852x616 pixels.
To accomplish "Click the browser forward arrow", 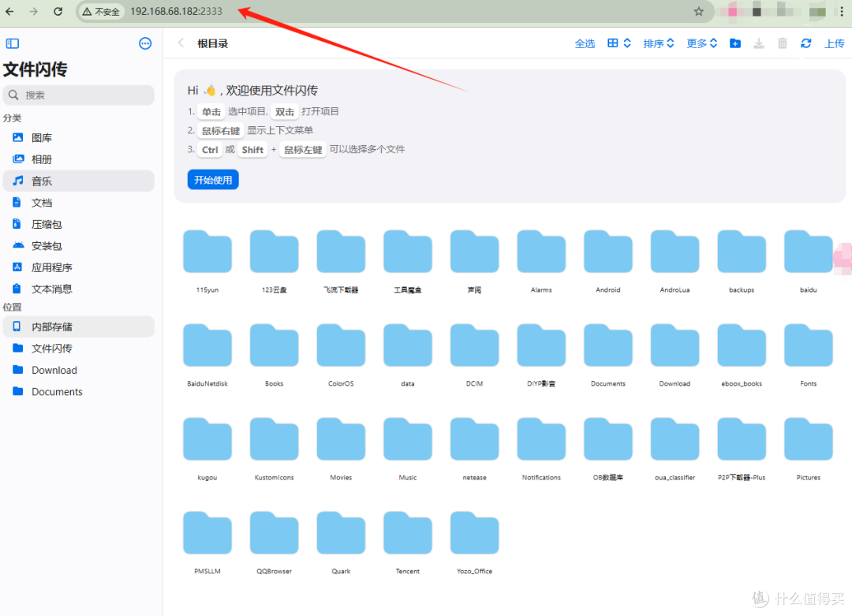I will click(x=34, y=11).
